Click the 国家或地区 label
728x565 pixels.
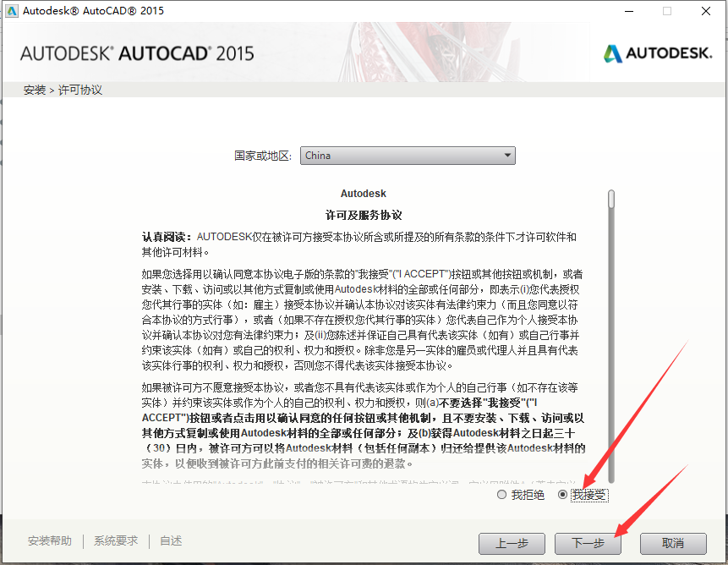point(263,156)
